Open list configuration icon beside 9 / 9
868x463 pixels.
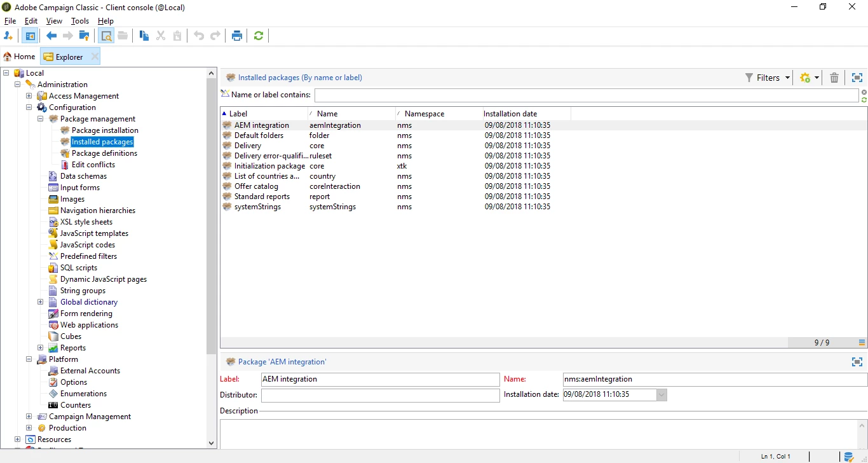coord(862,343)
